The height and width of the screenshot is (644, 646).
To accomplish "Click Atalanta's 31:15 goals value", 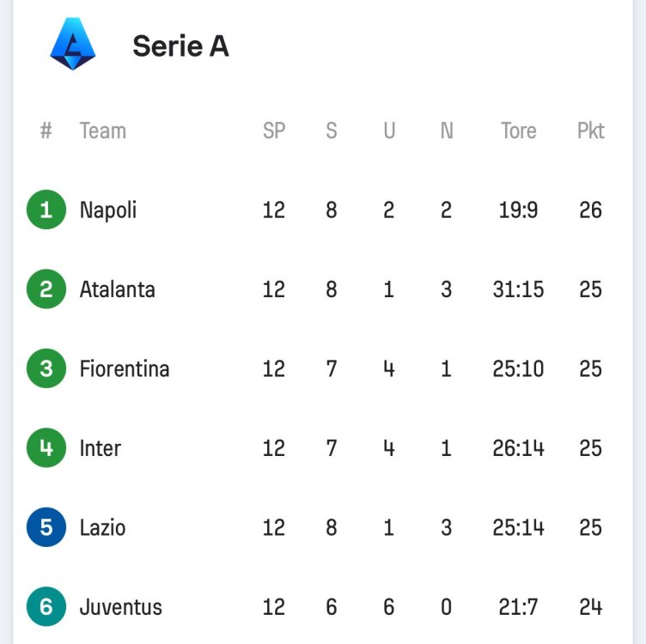I will (519, 289).
